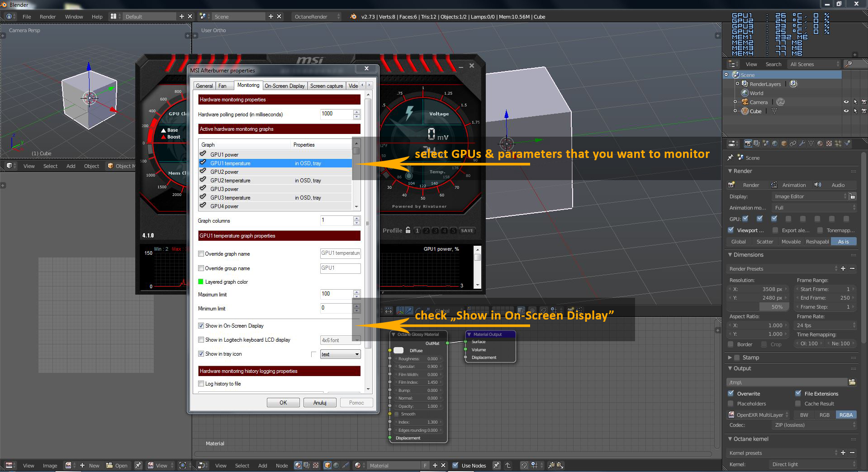Select the shader nodes tree type icon
This screenshot has width=868, height=472.
(298, 465)
